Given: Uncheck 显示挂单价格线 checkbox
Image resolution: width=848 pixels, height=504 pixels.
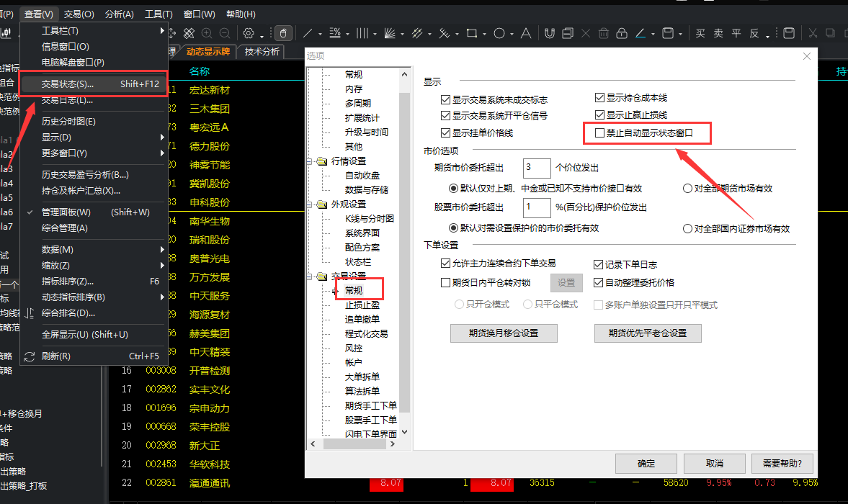Looking at the screenshot, I should tap(446, 133).
